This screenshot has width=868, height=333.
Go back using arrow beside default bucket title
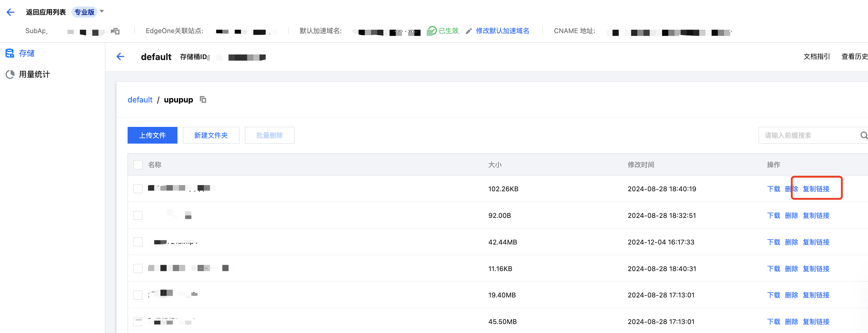coord(120,57)
